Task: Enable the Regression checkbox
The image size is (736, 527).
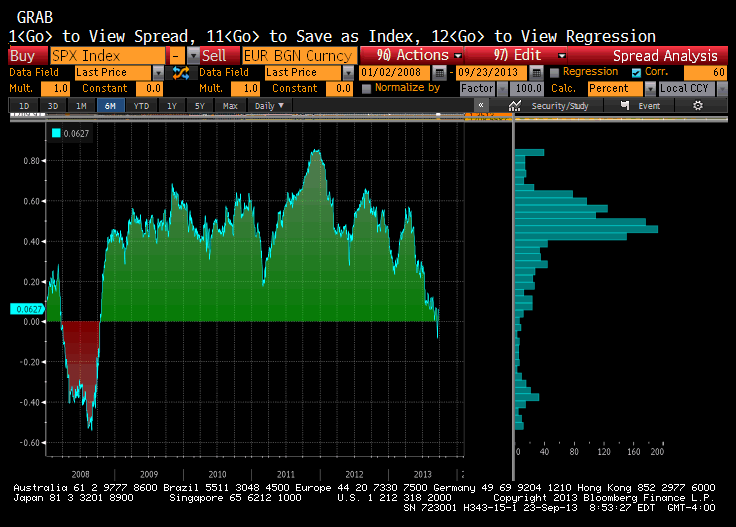Action: click(554, 73)
